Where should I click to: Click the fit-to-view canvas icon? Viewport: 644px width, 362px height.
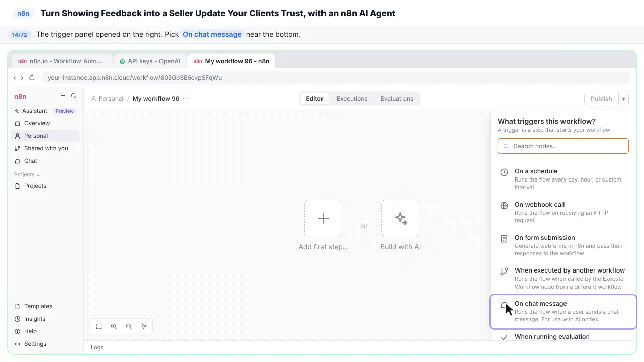tap(99, 326)
